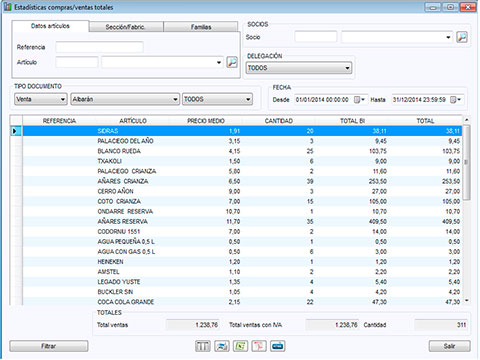Screen dimensions: 480x360
Task: Expand the Albarán dropdown
Action: pos(125,99)
